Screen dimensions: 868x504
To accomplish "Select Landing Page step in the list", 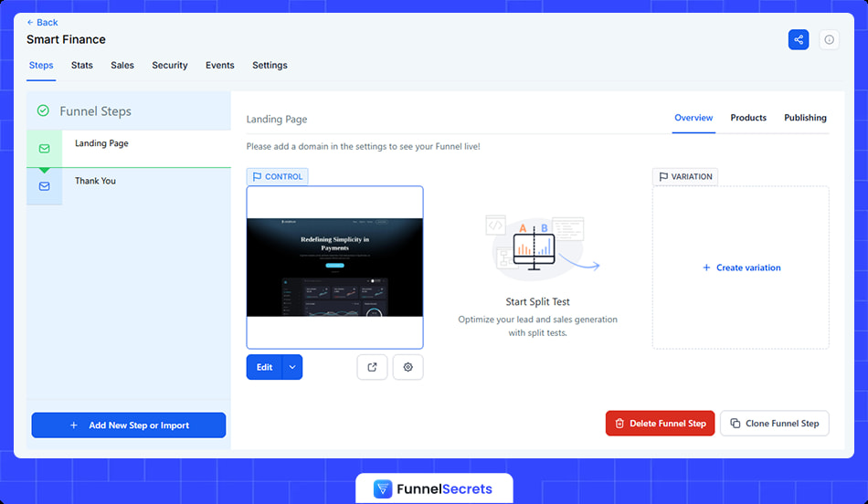I will 129,148.
